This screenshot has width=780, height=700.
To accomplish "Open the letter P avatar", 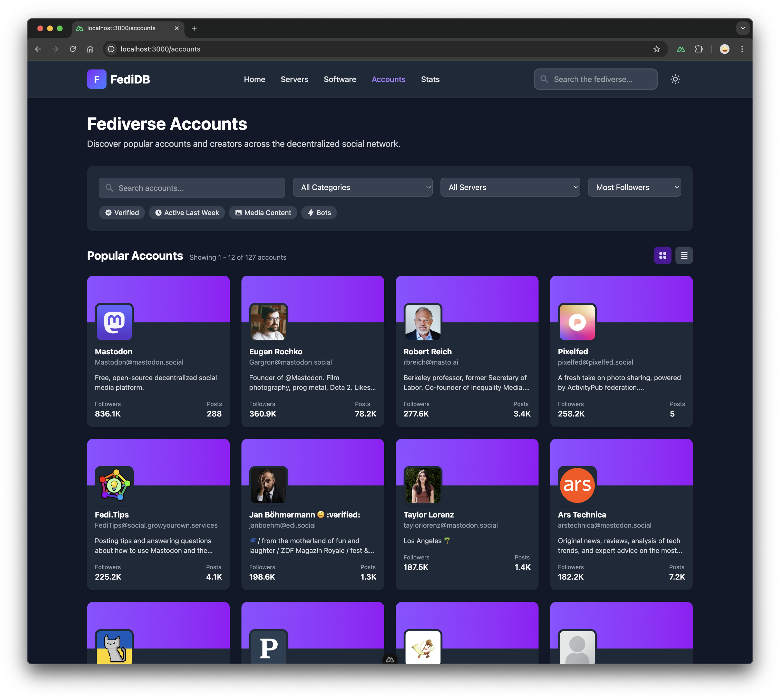I will 268,647.
